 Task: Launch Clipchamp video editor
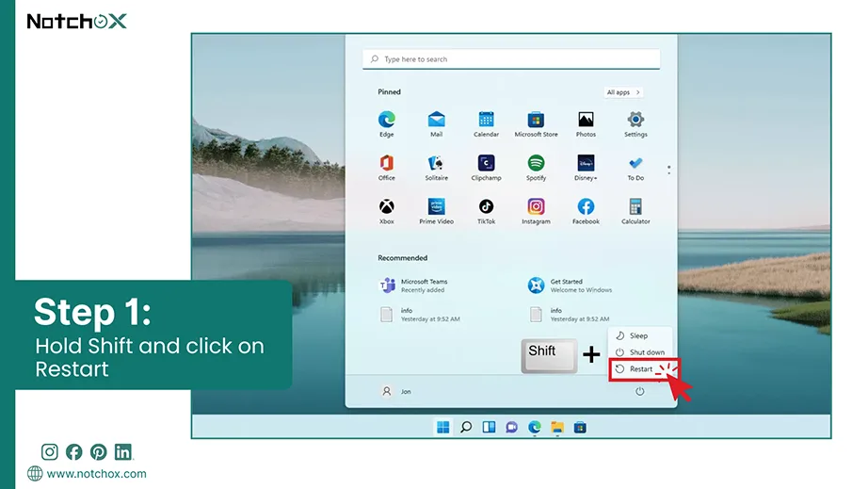pyautogui.click(x=486, y=168)
